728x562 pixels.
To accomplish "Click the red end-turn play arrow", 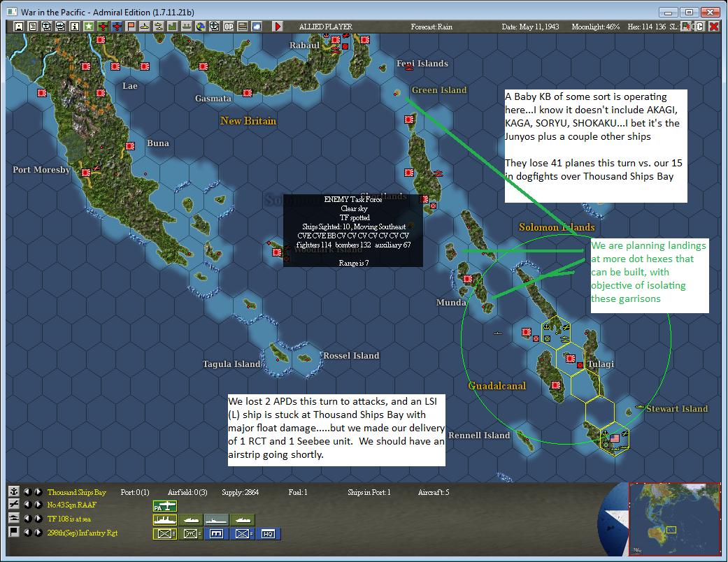I will coord(278,27).
